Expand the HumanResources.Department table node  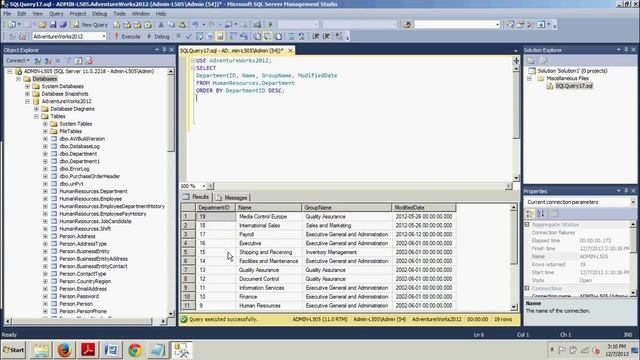click(45, 191)
